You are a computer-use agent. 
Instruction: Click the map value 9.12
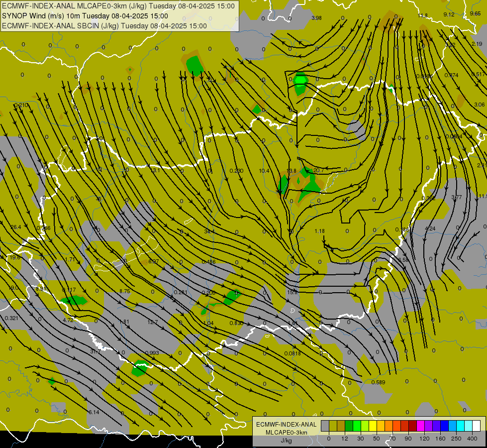[x=449, y=14]
